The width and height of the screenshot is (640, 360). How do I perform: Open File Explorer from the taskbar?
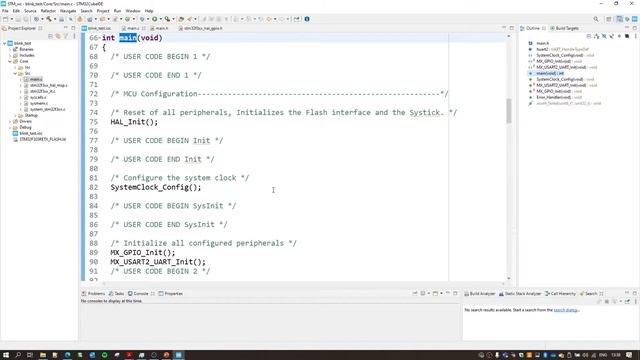pyautogui.click(x=42, y=355)
